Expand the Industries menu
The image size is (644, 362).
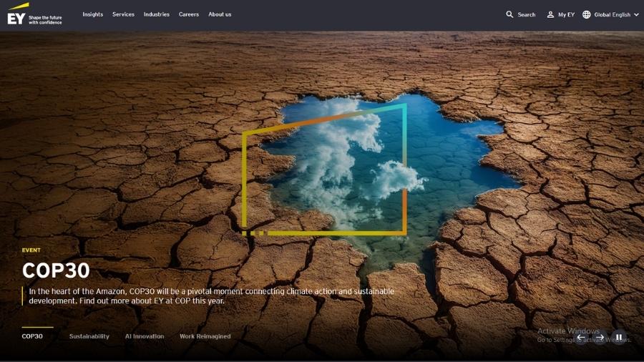pos(156,14)
